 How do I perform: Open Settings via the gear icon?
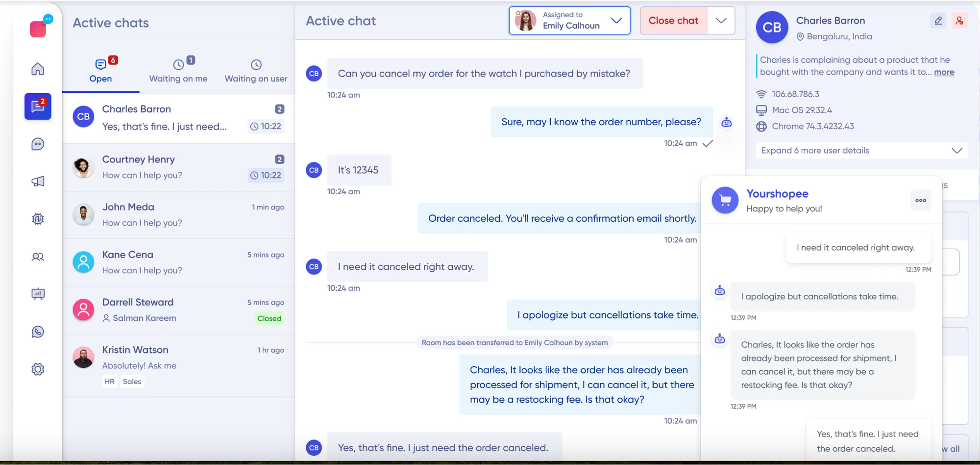tap(38, 369)
